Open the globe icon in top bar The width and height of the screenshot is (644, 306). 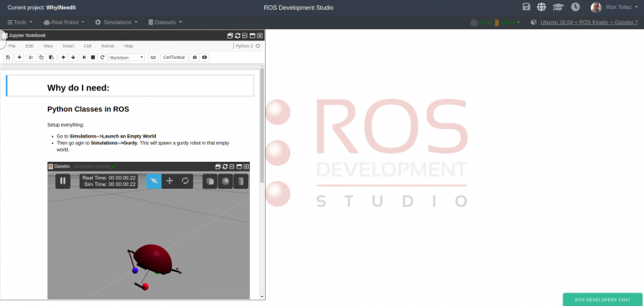[542, 7]
